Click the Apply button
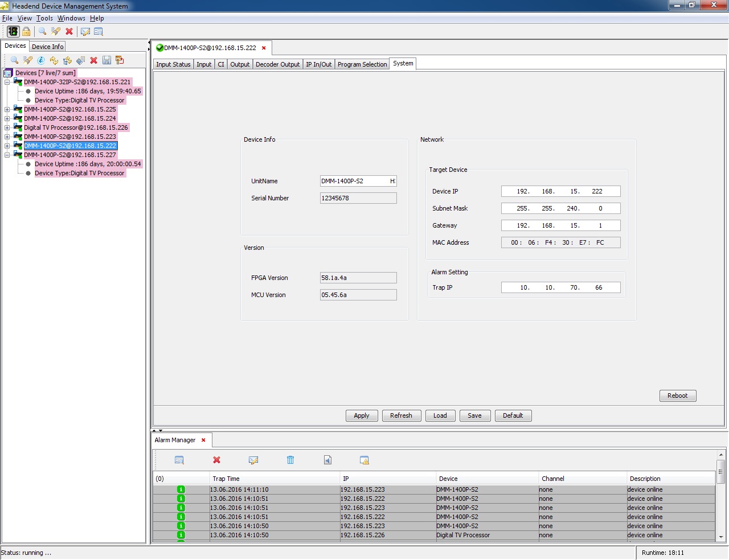Viewport: 729px width, 560px height. (361, 415)
